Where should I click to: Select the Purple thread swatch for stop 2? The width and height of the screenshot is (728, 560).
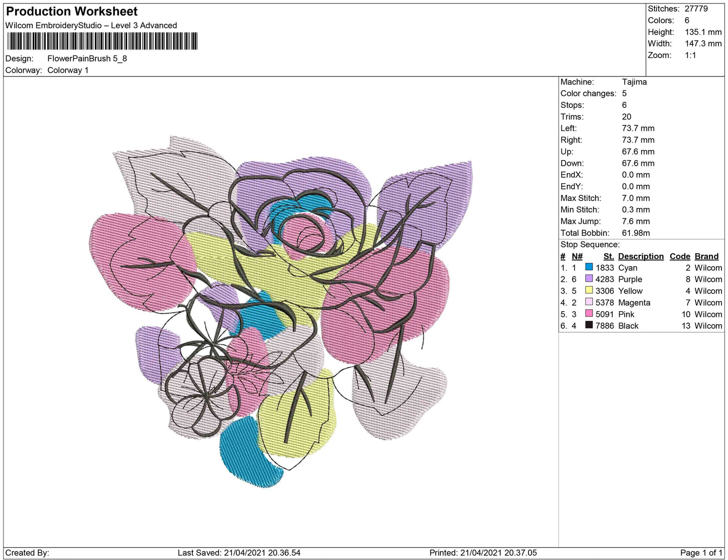point(588,279)
